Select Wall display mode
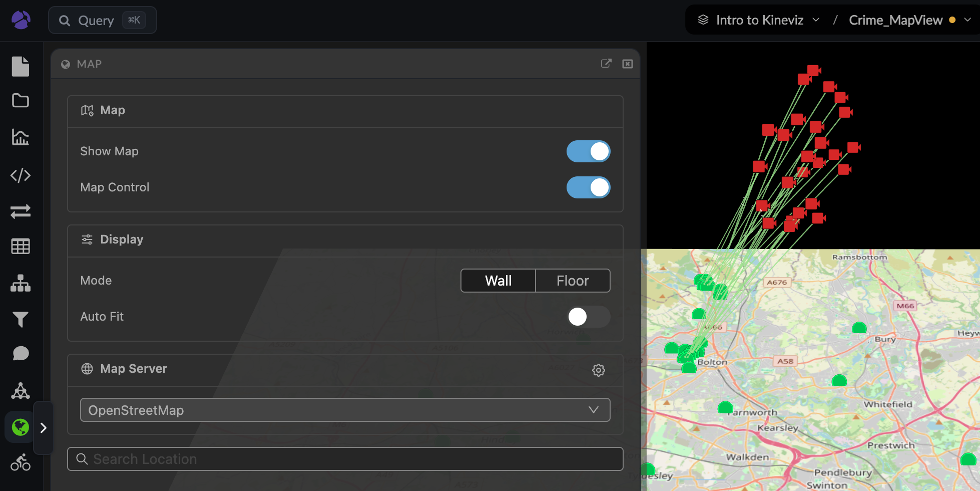 [498, 281]
